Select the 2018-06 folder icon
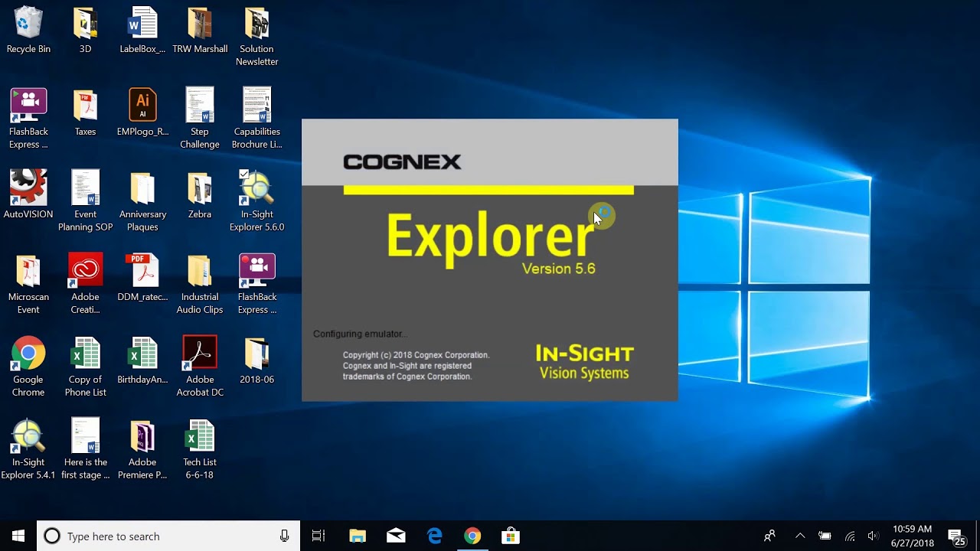This screenshot has height=551, width=980. click(256, 354)
